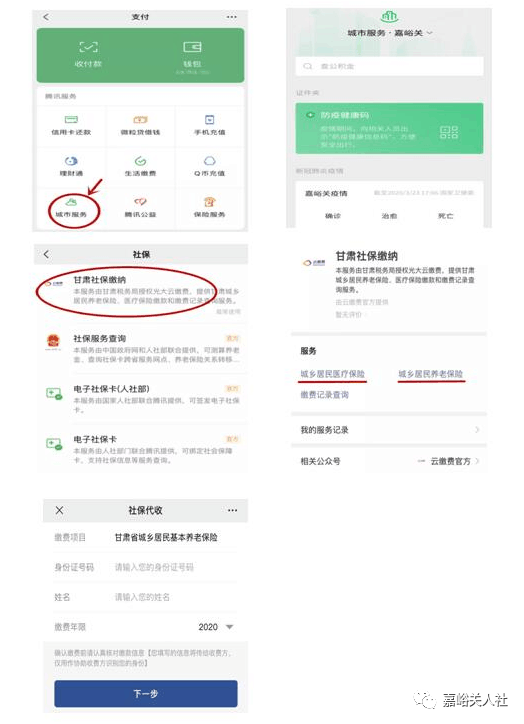The width and height of the screenshot is (524, 724).
Task: Click the 身份证号码 input field
Action: pos(175,567)
